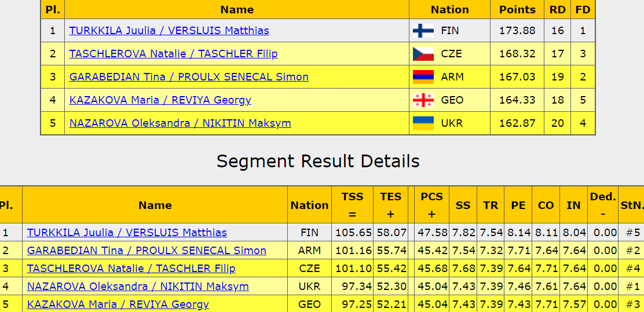The height and width of the screenshot is (312, 644).
Task: Click the Georgia flag icon
Action: click(423, 100)
